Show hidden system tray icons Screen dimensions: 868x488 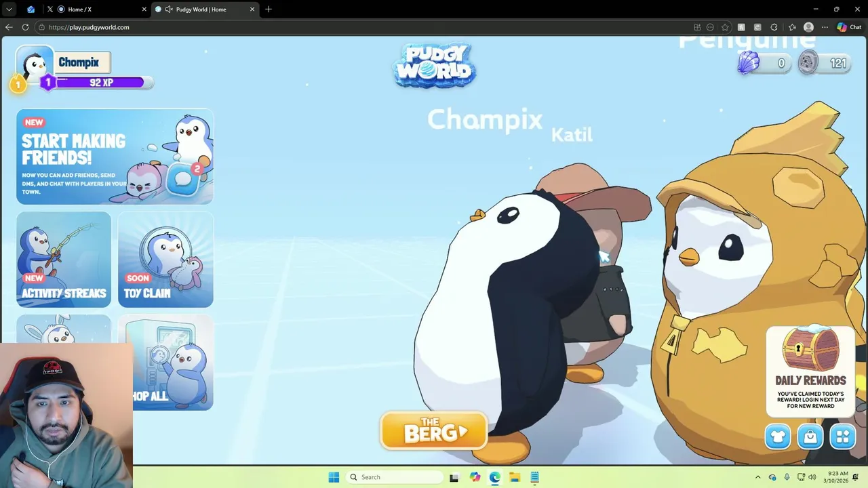point(758,477)
